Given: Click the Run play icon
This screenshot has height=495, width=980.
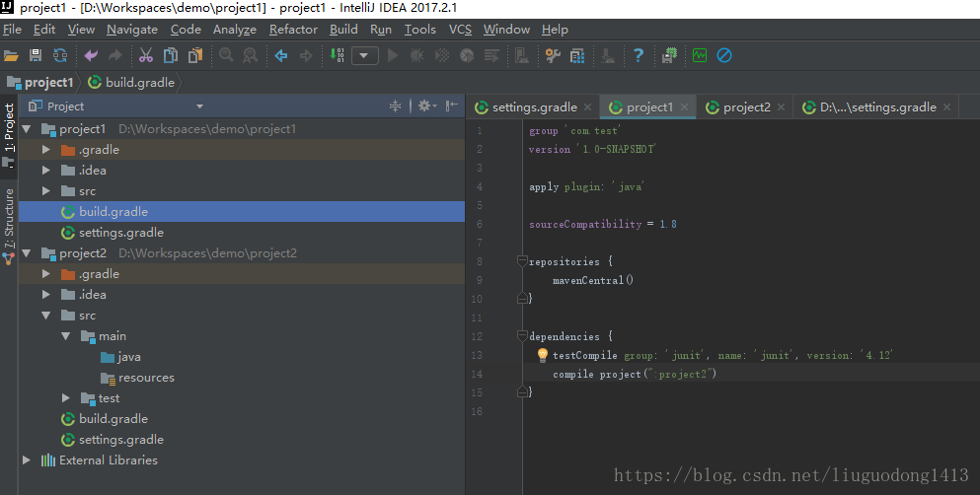Looking at the screenshot, I should (x=393, y=55).
